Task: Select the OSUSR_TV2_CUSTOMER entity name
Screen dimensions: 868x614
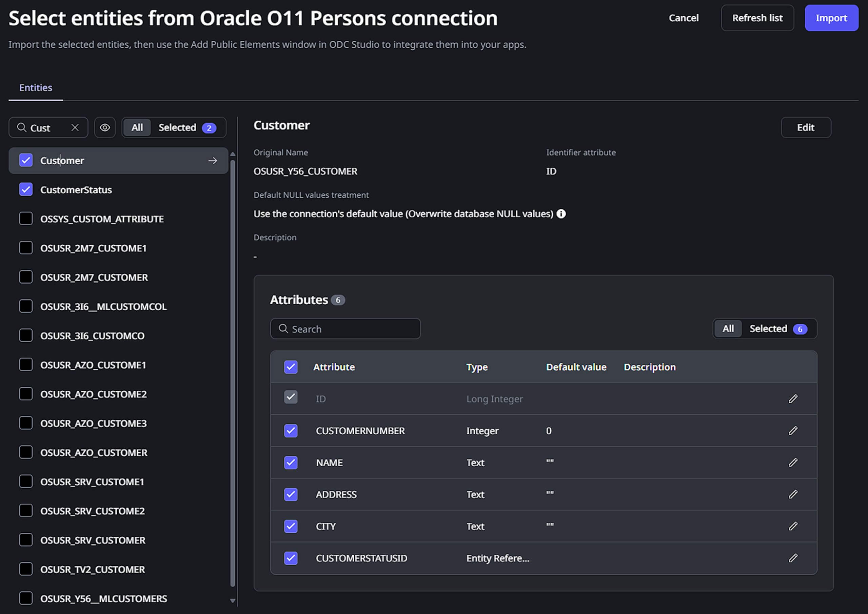Action: [93, 569]
